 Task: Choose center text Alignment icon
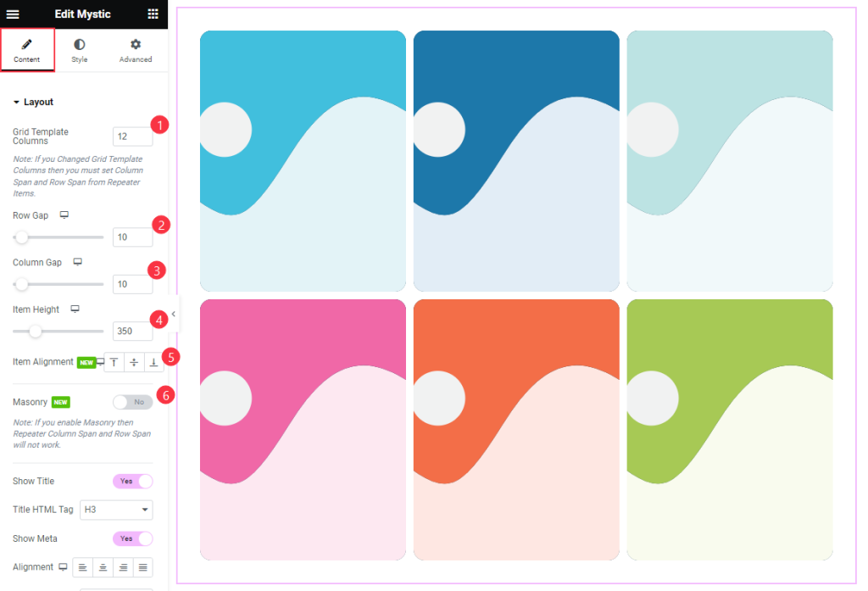103,567
